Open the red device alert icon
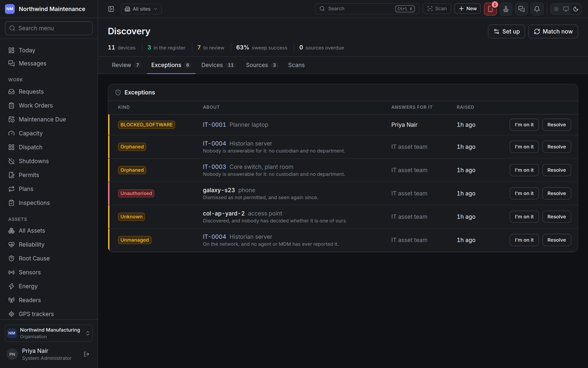Image resolution: width=588 pixels, height=368 pixels. coord(490,9)
